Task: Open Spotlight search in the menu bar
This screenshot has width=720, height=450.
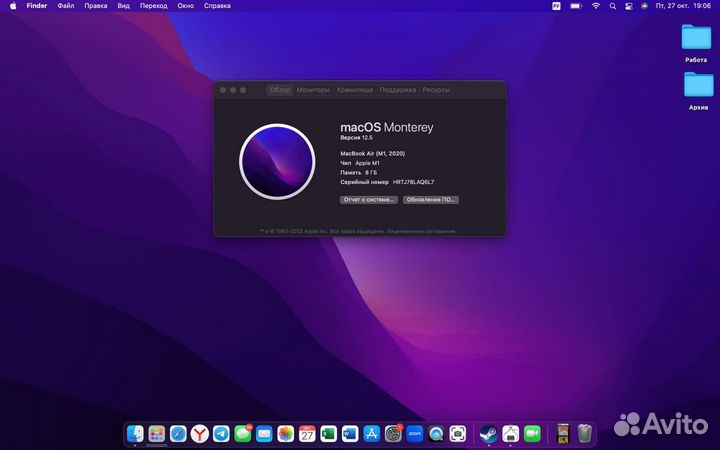Action: [x=613, y=6]
